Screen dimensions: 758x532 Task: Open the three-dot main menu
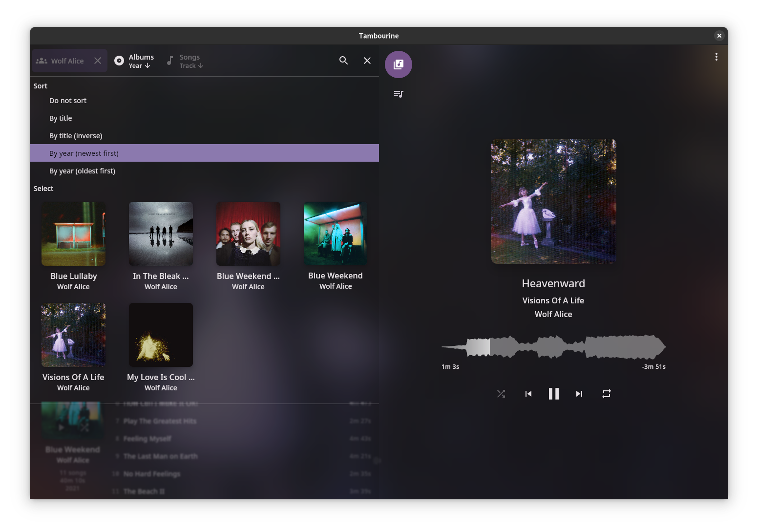[x=716, y=57]
